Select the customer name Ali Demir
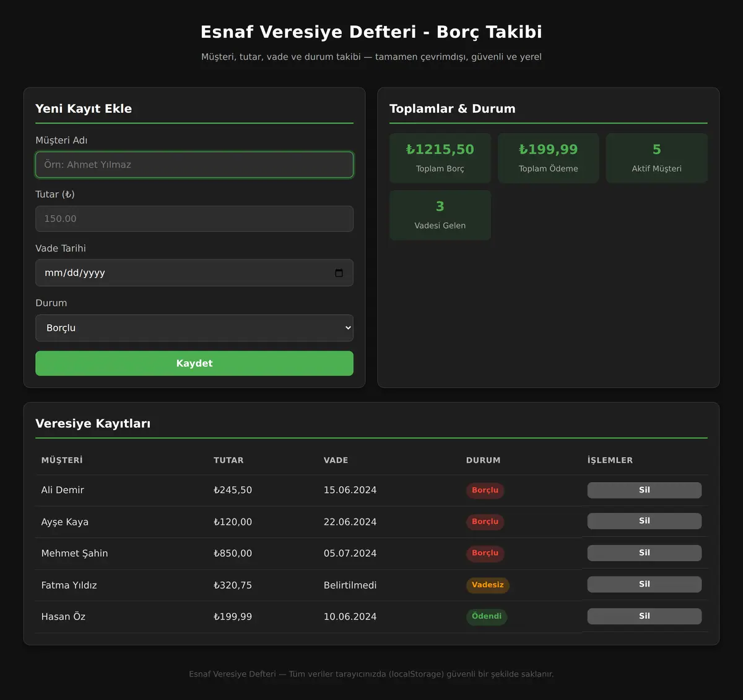The height and width of the screenshot is (700, 743). [x=63, y=490]
